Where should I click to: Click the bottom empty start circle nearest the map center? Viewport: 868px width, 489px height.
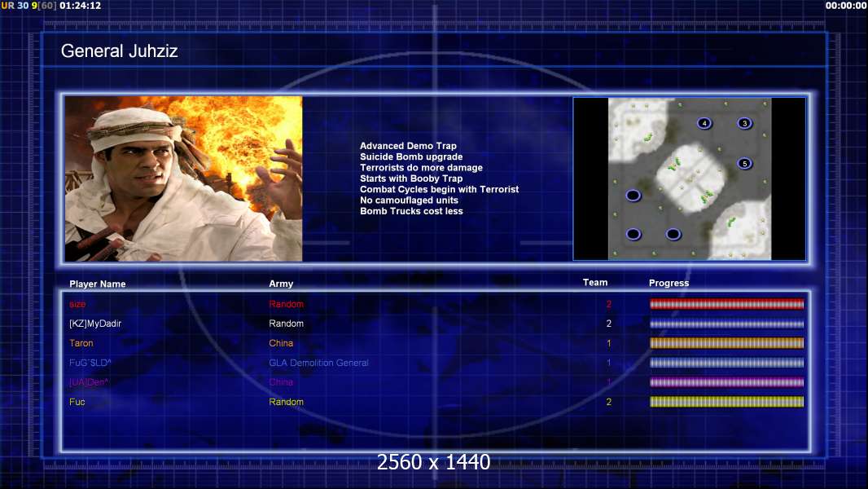point(673,234)
